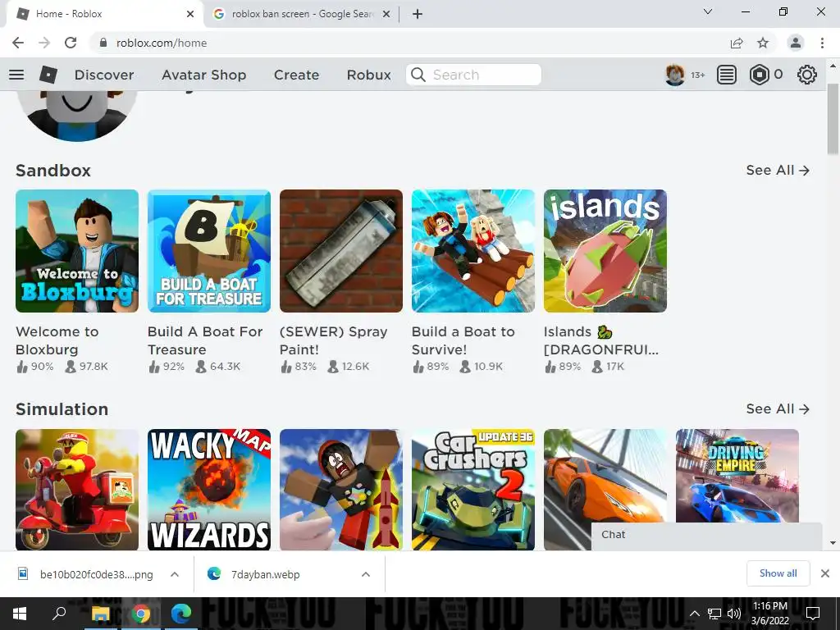Select the Home - Roblox browser tab
Screen dimensions: 840x630
(104, 14)
